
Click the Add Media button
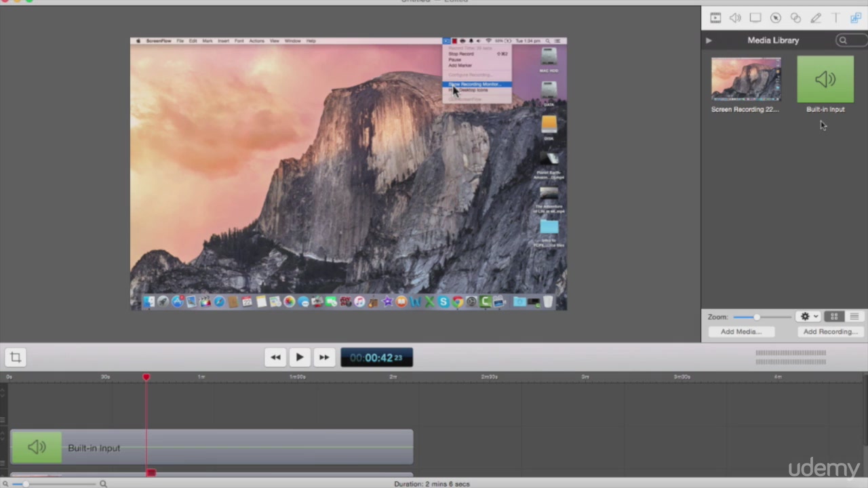pos(741,332)
